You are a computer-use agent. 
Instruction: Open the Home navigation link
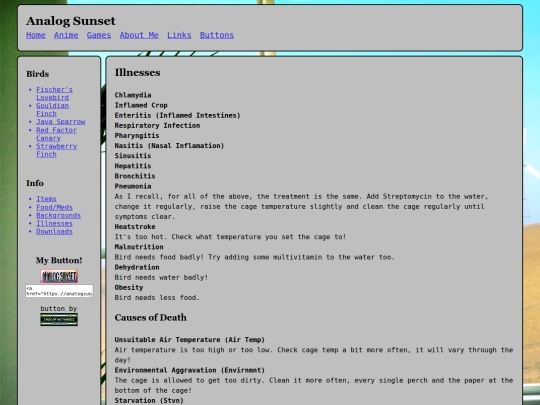36,35
